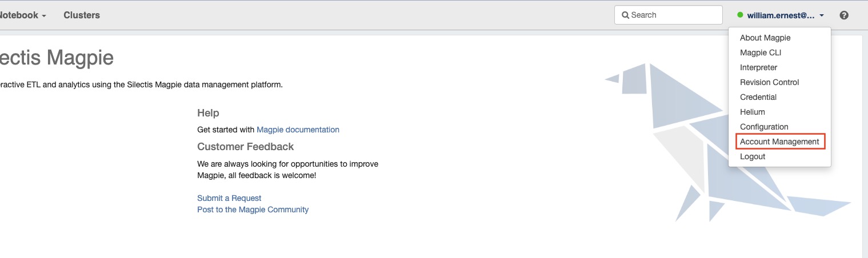The height and width of the screenshot is (258, 868).
Task: Click the help question mark icon
Action: pos(844,15)
